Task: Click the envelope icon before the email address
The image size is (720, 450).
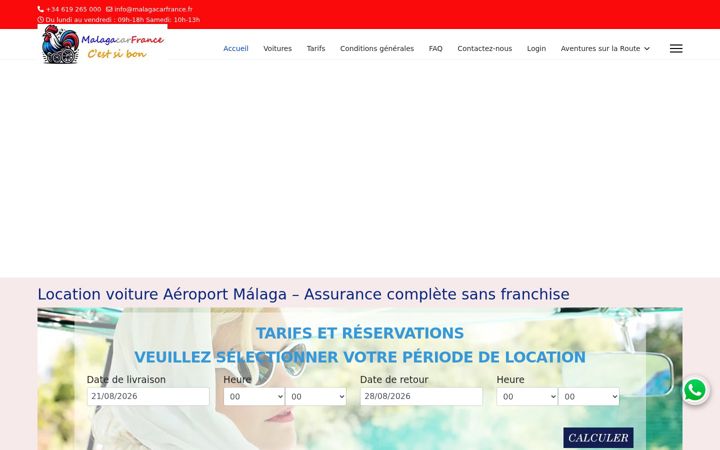Action: click(x=109, y=9)
